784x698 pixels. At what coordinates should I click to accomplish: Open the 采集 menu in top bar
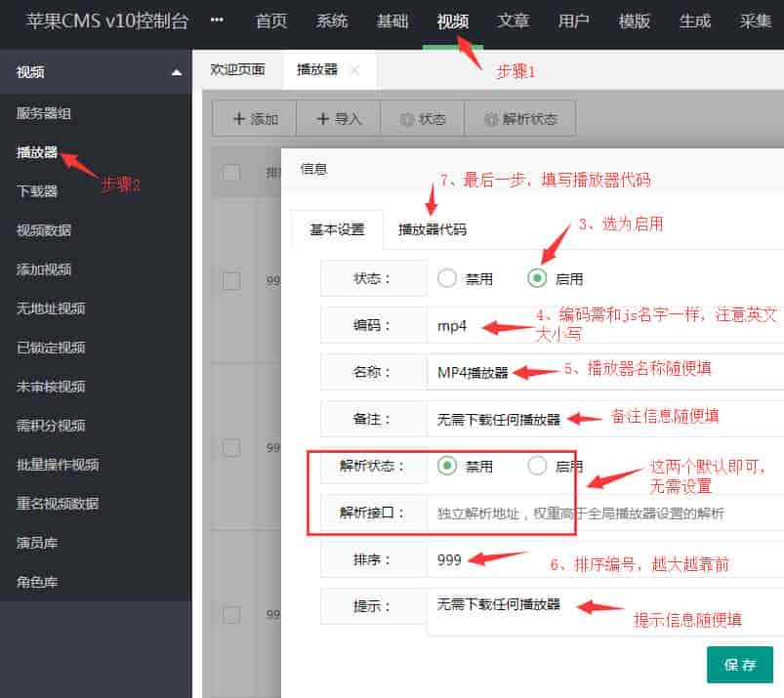[x=754, y=20]
